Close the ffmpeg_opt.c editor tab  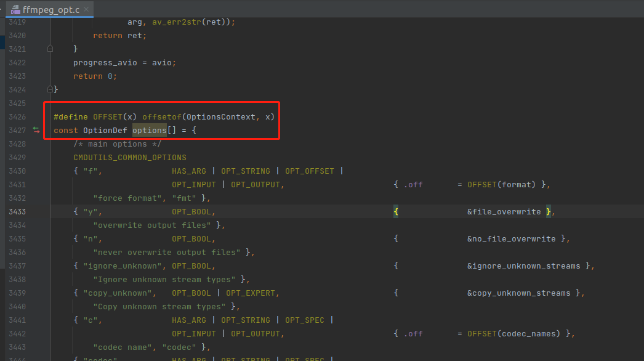tap(86, 9)
